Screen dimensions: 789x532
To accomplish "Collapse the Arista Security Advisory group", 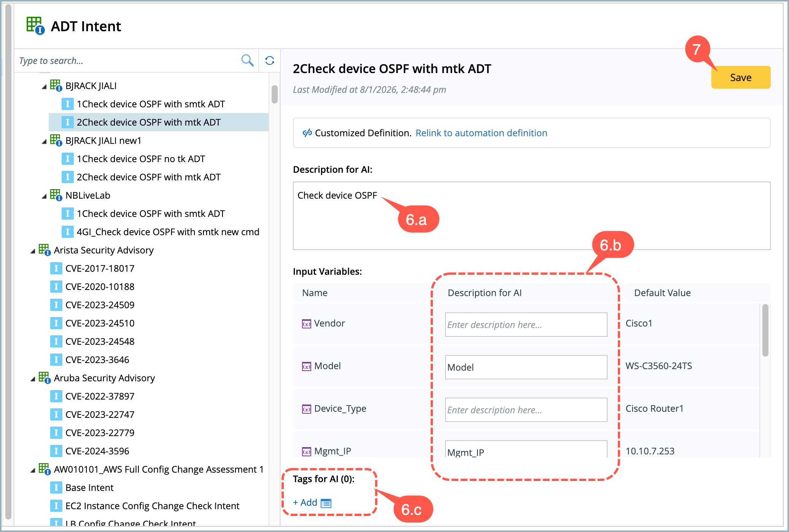I will (x=33, y=251).
